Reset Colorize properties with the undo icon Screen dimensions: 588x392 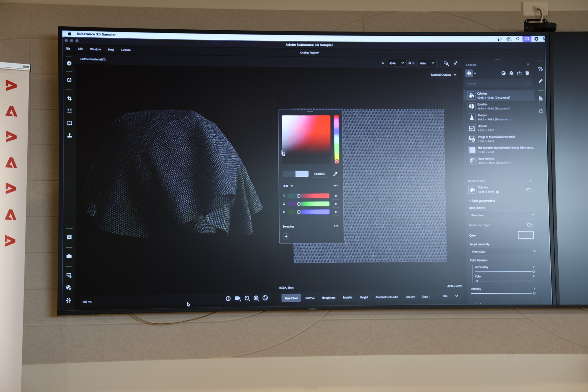click(528, 190)
